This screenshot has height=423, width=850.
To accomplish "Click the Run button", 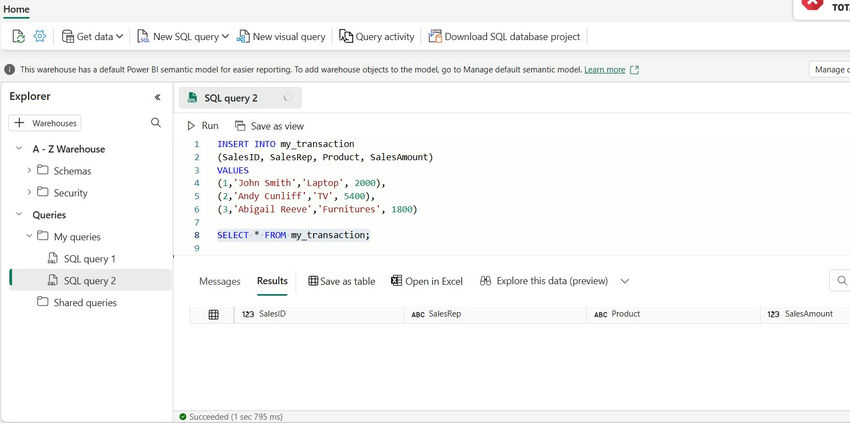I will click(x=203, y=126).
